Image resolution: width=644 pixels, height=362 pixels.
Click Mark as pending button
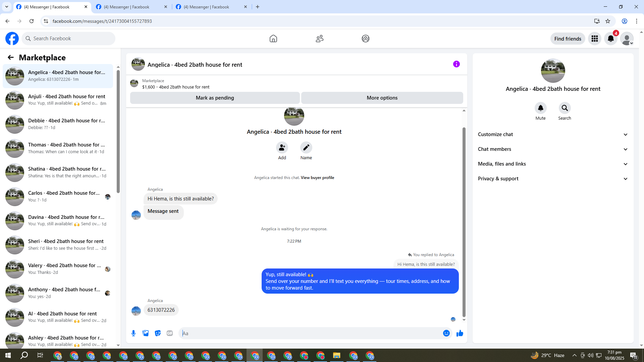click(215, 98)
